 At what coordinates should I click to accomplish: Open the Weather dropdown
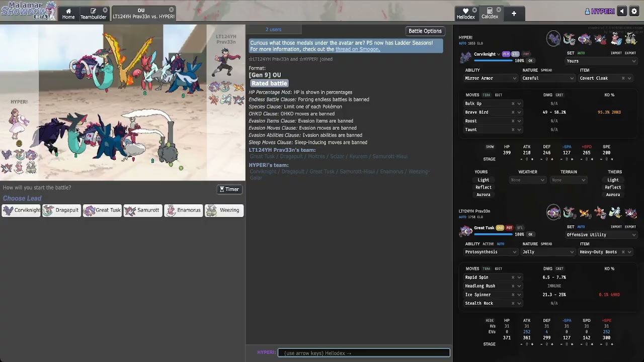click(528, 180)
